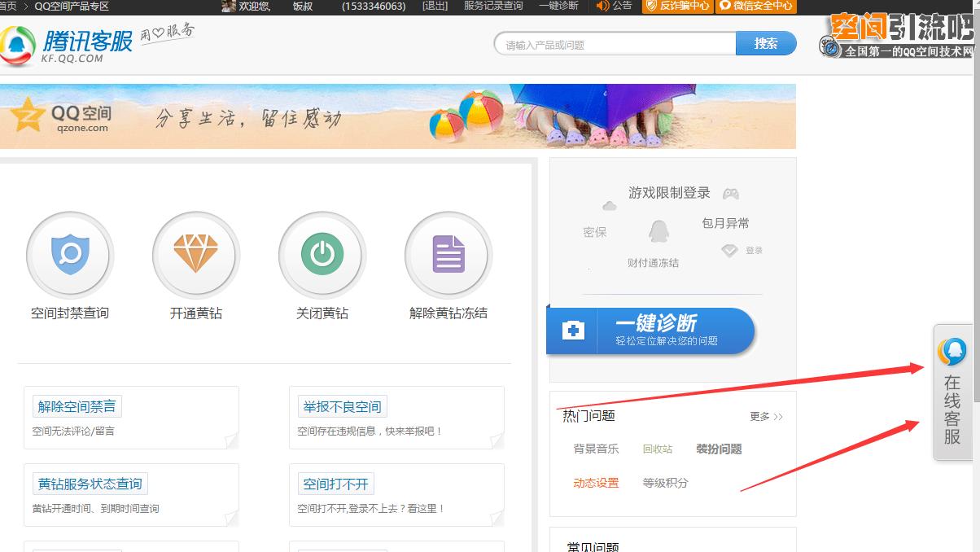This screenshot has height=552, width=980.
Task: Open 公告 via the speaker icon
Action: click(x=613, y=7)
